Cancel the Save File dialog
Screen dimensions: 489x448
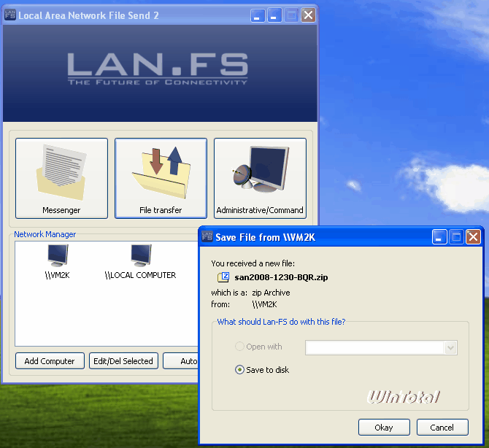442,427
